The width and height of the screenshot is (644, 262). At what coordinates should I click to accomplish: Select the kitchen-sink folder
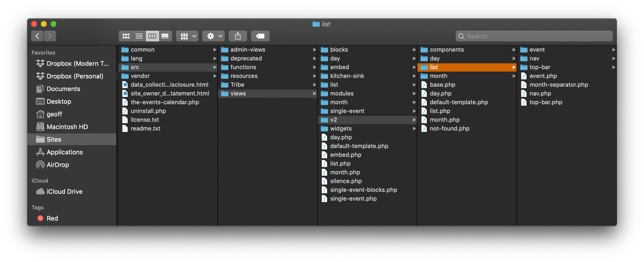tap(367, 76)
